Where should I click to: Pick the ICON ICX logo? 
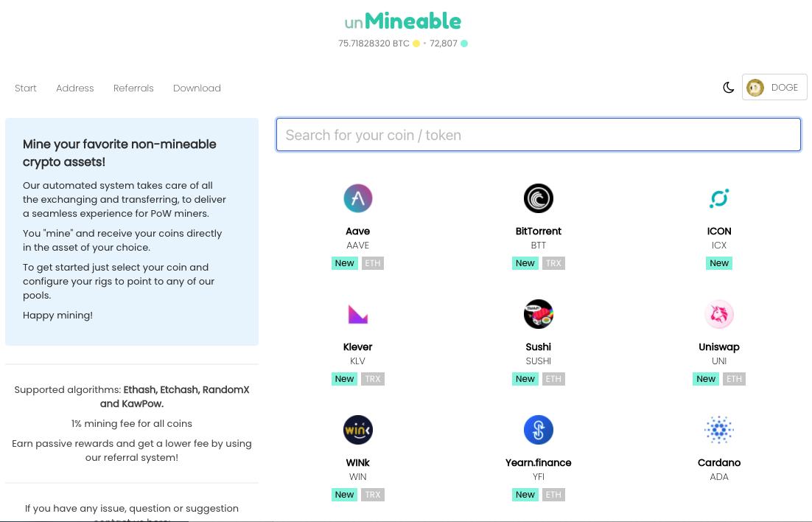click(718, 198)
